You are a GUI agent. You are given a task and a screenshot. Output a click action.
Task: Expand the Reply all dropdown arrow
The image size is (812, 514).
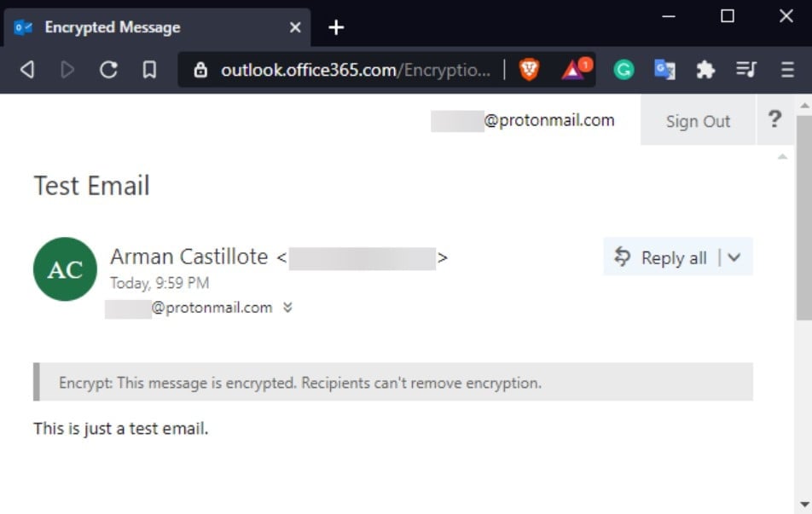click(x=734, y=257)
